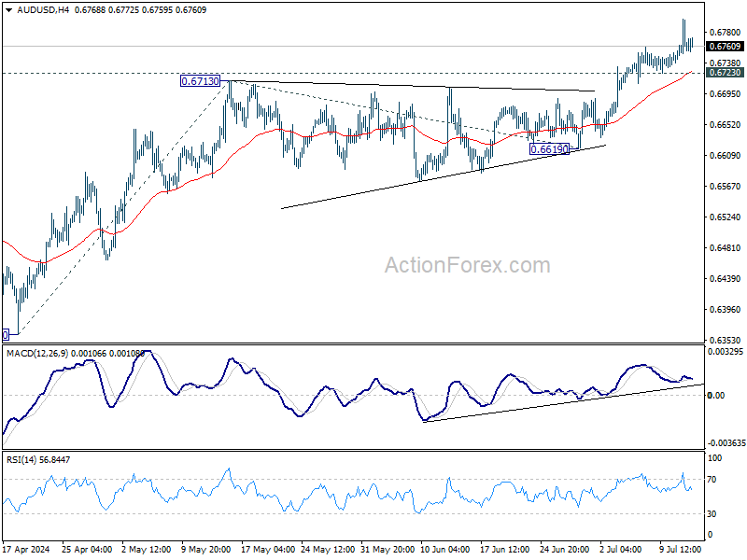The height and width of the screenshot is (560, 747).
Task: Select the 0.67130 price label box
Action: [201, 81]
